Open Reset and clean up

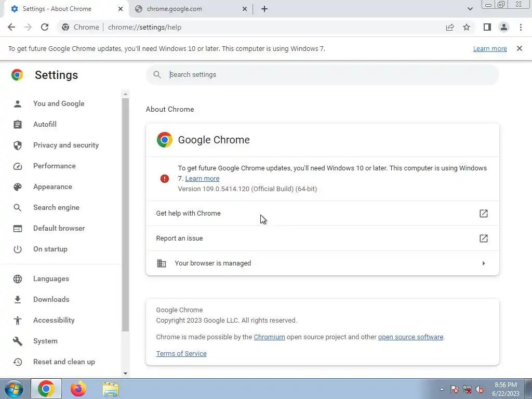tap(64, 362)
